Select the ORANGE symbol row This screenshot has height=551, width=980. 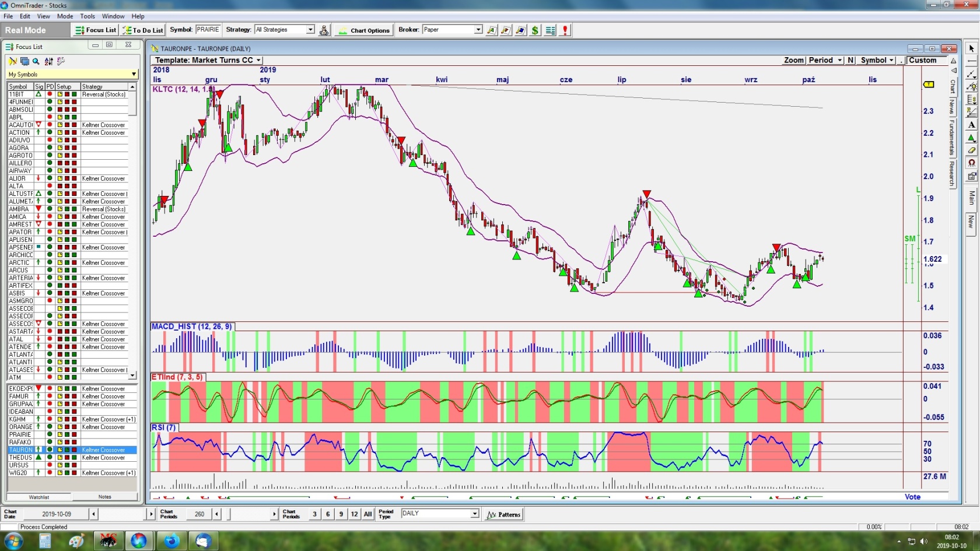(72, 427)
